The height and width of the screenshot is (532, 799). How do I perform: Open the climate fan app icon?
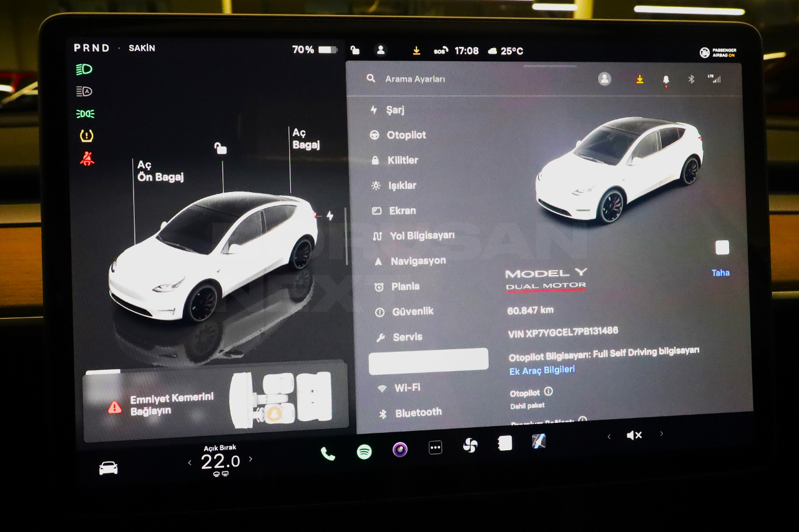(470, 445)
